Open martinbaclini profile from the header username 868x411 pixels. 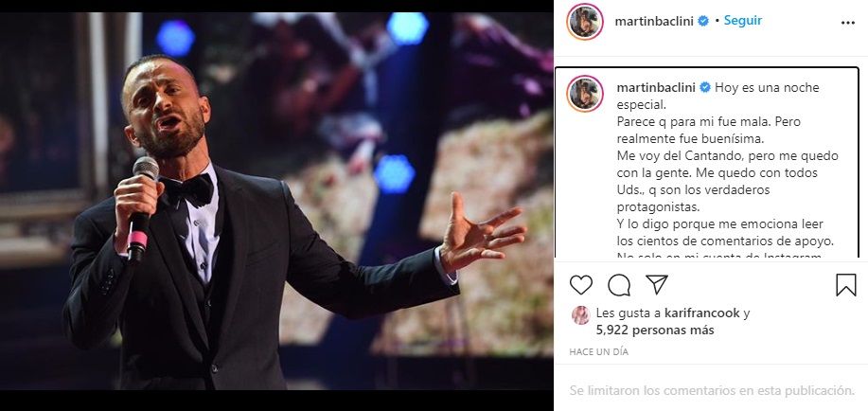point(655,21)
